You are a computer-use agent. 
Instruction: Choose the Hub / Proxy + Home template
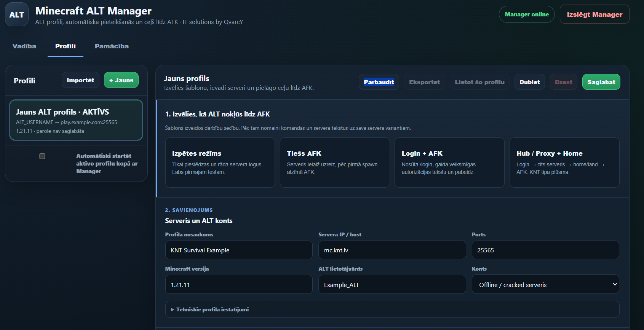[x=564, y=163]
